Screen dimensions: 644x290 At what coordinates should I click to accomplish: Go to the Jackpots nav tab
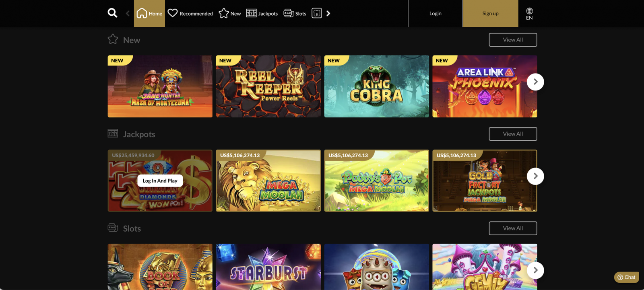[262, 13]
